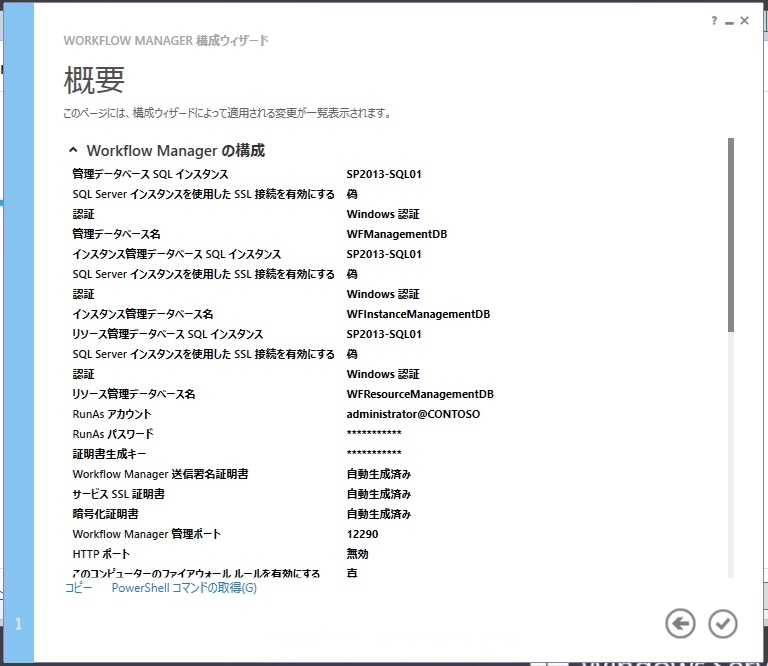The width and height of the screenshot is (768, 666).
Task: Click 自動生成済み next to 暗号化証明書
Action: coord(379,514)
